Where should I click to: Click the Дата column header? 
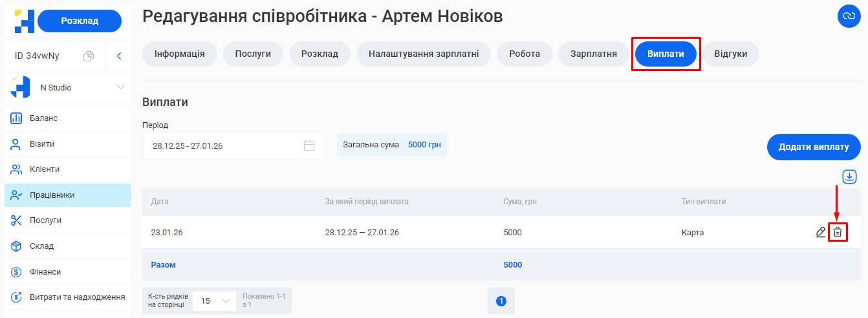pyautogui.click(x=160, y=202)
